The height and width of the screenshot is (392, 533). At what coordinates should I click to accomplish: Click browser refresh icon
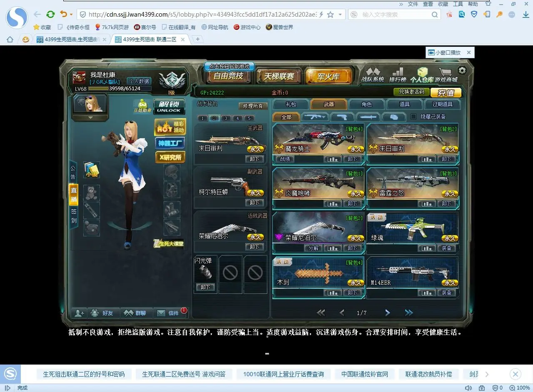(x=50, y=15)
